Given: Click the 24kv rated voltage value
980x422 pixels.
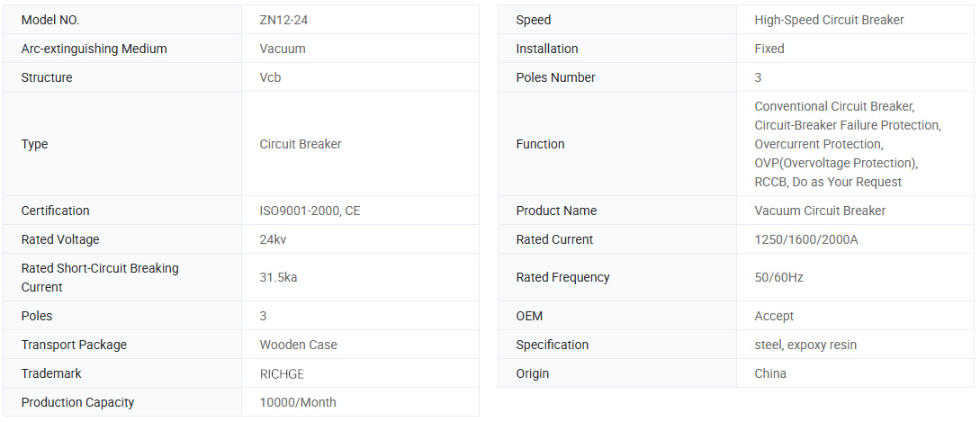Looking at the screenshot, I should [273, 239].
